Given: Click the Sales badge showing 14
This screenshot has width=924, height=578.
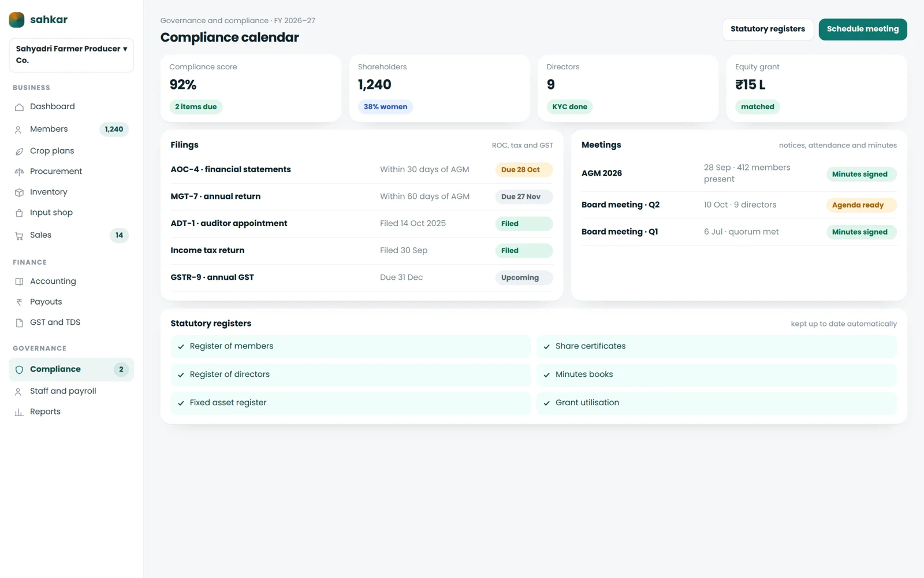Looking at the screenshot, I should click(x=119, y=235).
